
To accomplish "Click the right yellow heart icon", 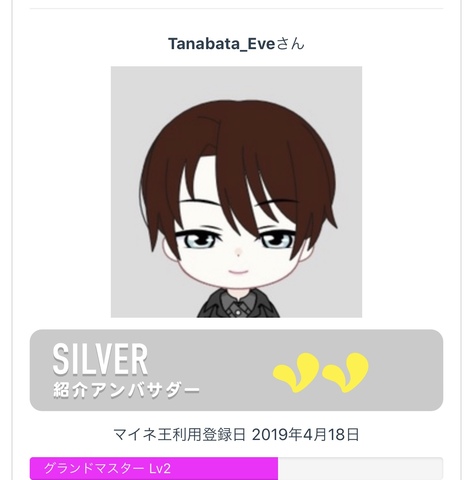I will coord(346,372).
